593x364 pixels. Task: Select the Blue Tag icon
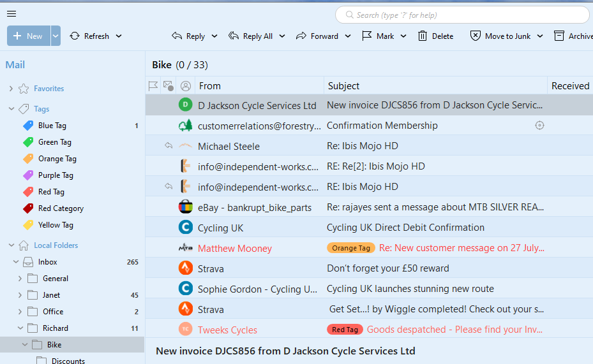coord(28,126)
